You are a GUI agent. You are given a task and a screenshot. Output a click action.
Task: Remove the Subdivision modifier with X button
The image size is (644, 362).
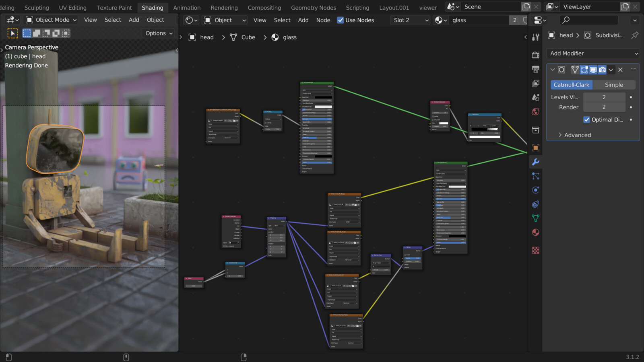[620, 70]
